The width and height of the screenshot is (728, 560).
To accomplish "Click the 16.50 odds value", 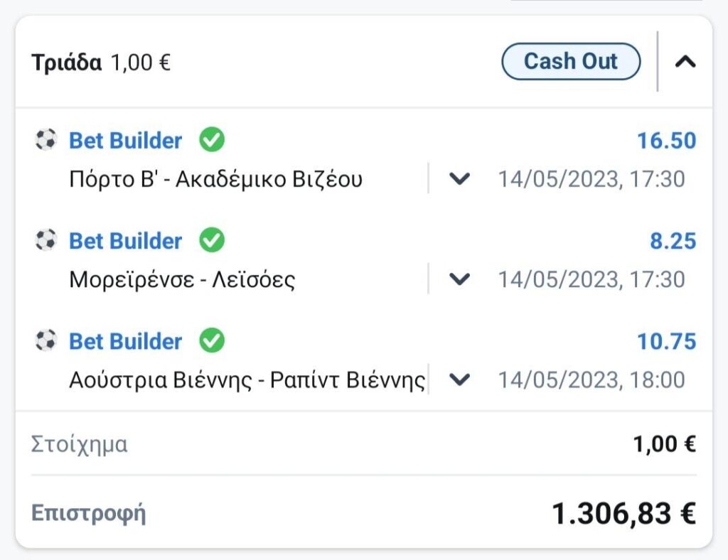I will tap(666, 141).
